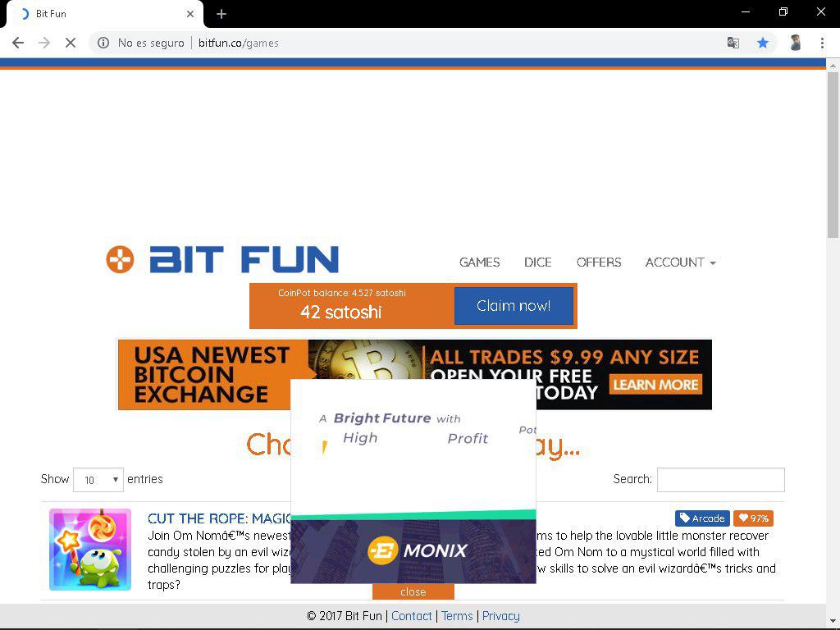Screen dimensions: 840x630
Task: Click the browser forward arrow
Action: [x=44, y=43]
